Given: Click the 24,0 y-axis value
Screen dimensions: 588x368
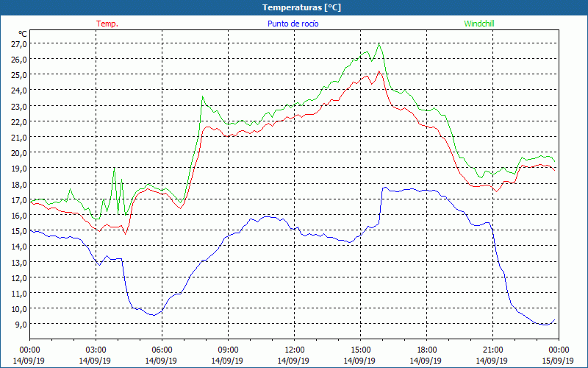Looking at the screenshot, I should click(21, 91).
